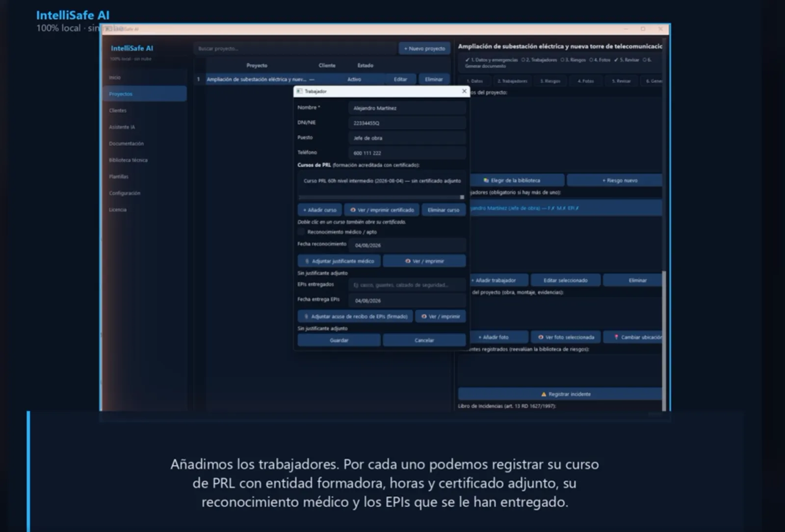Select the Alejandro Martínez (Jefe de obra) worker row
The height and width of the screenshot is (532, 785).
pyautogui.click(x=566, y=208)
